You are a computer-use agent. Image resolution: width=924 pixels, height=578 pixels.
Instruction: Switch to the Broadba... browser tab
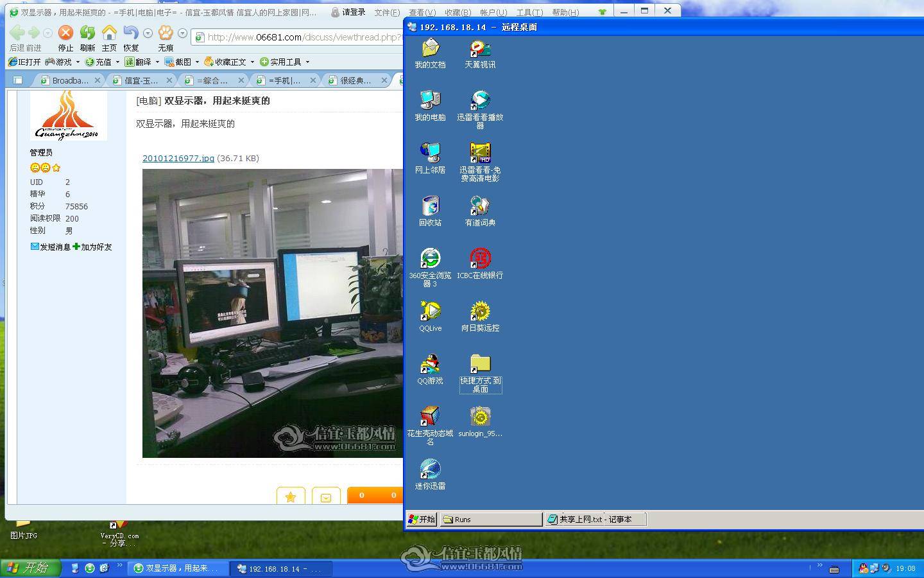coord(71,80)
